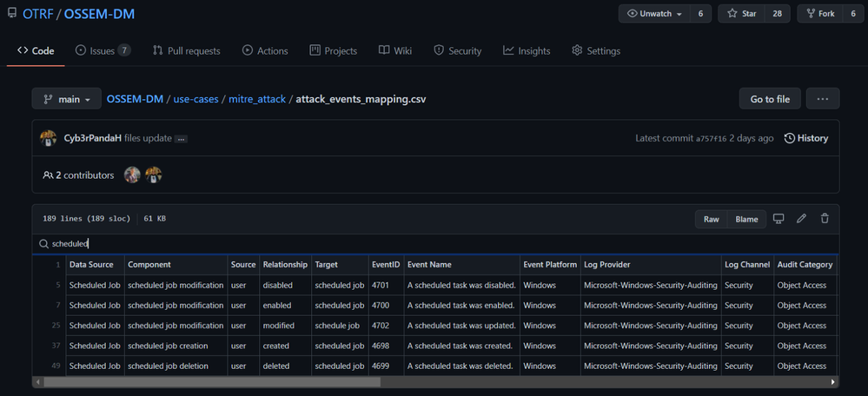Open the Unwatch dropdown
Screen dimensions: 868x396
pyautogui.click(x=655, y=14)
